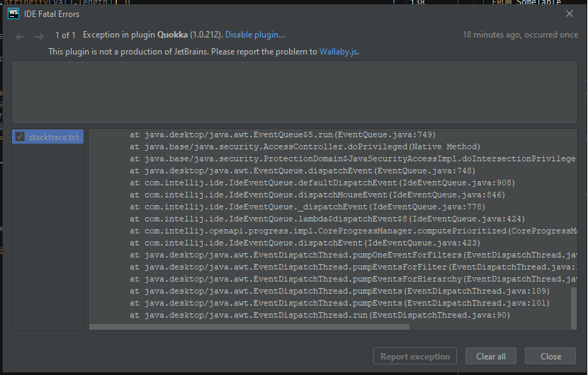This screenshot has height=375, width=588.
Task: Click the line 'ProtectionDomain$JavaSecurityAccessImpl.doIntersectionPrivilege'
Action: coord(353,158)
